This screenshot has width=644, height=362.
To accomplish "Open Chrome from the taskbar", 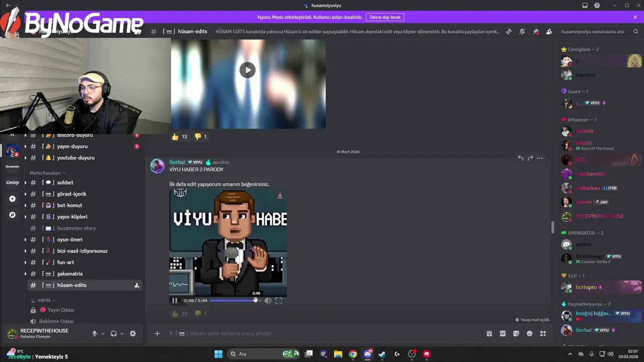I will [353, 354].
